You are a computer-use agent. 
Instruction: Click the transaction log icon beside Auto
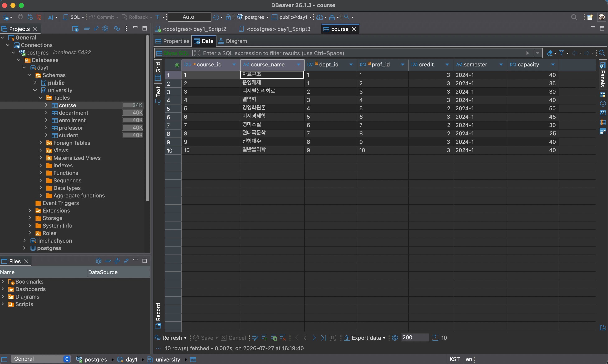(x=216, y=17)
